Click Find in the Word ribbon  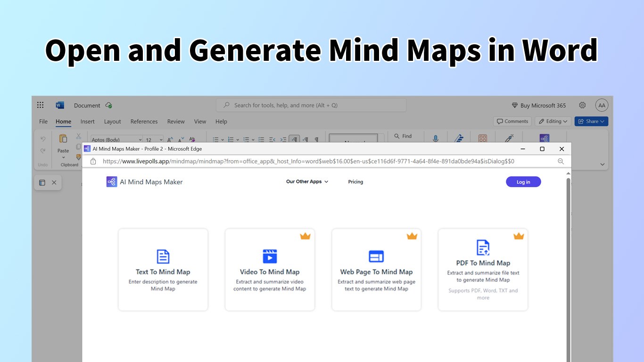(x=403, y=136)
